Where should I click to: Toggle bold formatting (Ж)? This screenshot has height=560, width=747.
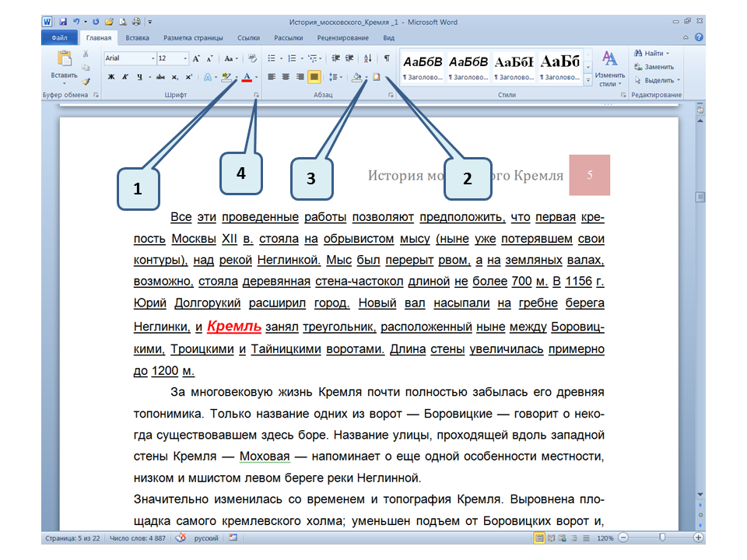(111, 77)
